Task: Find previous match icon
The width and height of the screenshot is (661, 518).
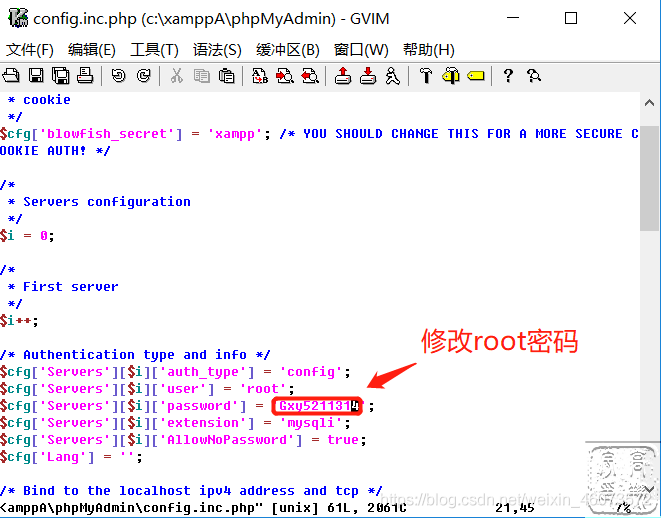Action: (310, 76)
